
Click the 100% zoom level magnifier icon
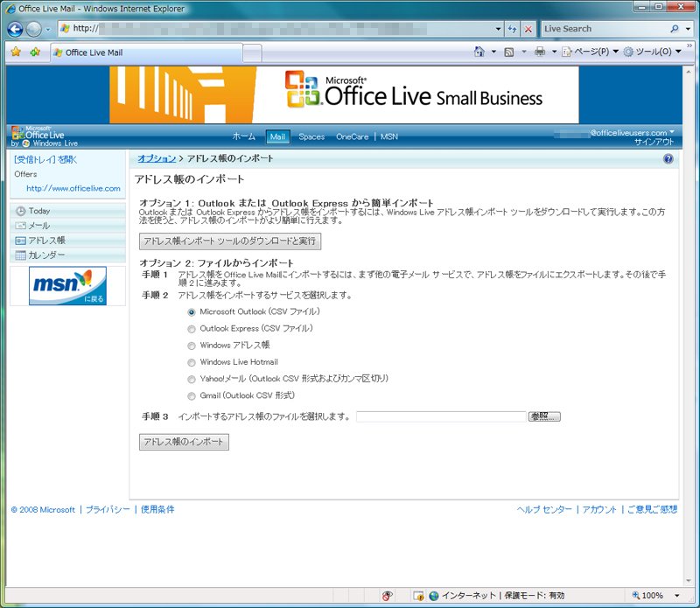(x=636, y=595)
